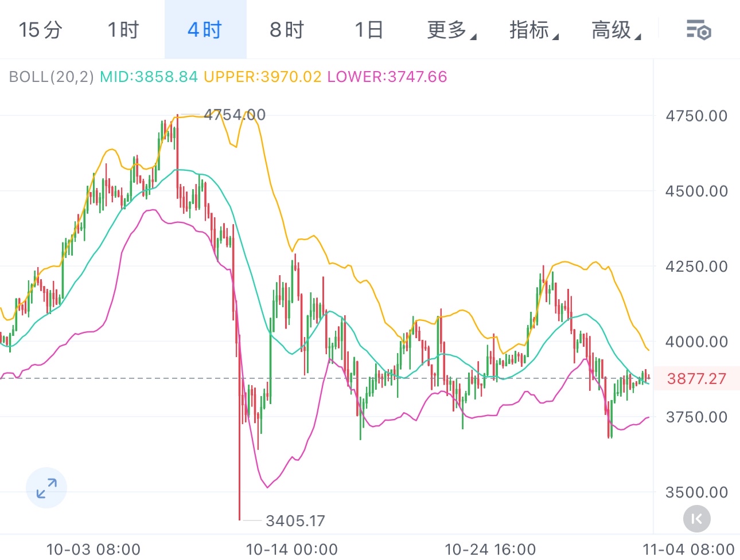The image size is (740, 560).
Task: Click the 4250.00 price axis label
Action: coord(696,267)
